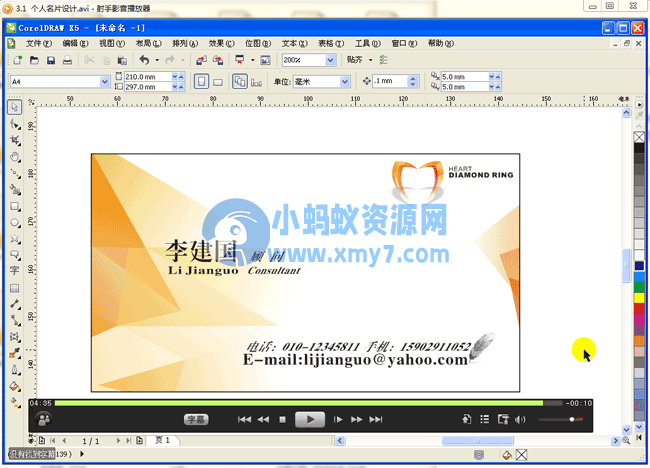Open the application launcher dropdown arrow
650x468 pixels.
pyautogui.click(x=252, y=60)
